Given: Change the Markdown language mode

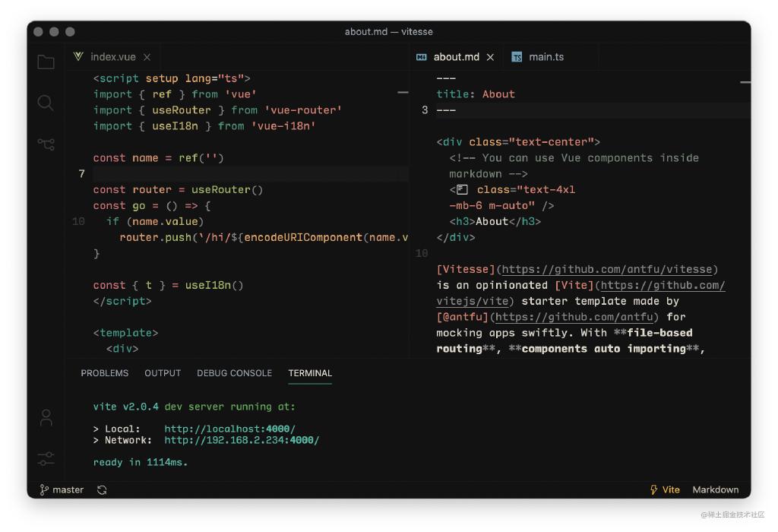Looking at the screenshot, I should click(715, 490).
